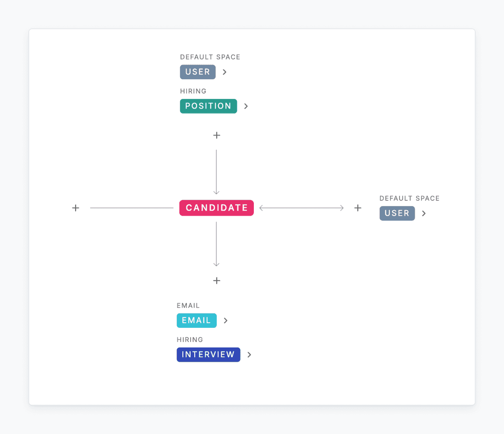This screenshot has width=504, height=434.
Task: Add relation via plus beside the double-headed arrow
Action: click(x=358, y=208)
